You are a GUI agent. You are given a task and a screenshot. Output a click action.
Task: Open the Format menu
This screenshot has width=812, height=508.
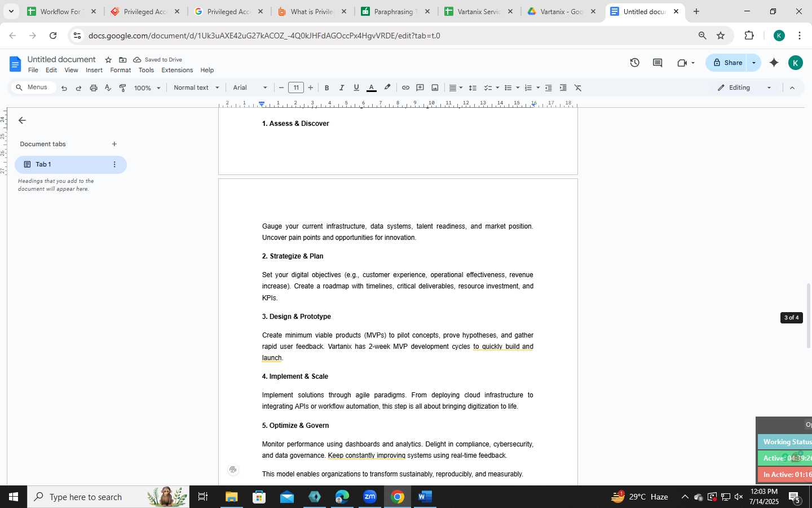coord(121,71)
